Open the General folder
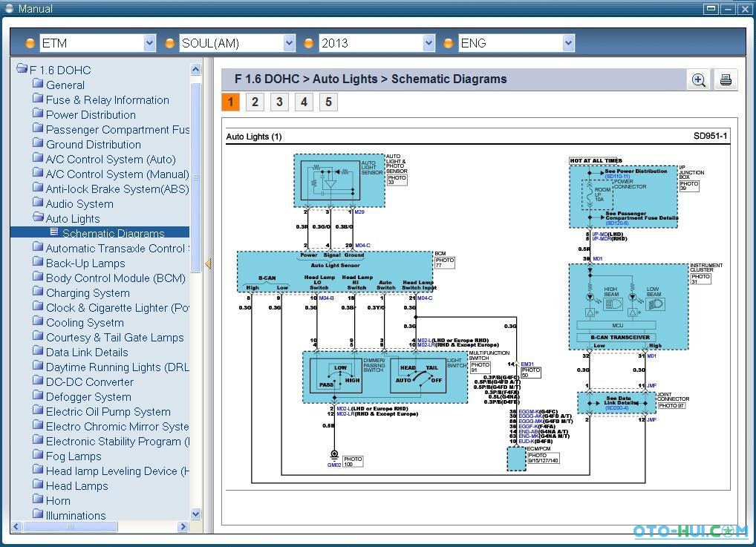 [x=59, y=85]
